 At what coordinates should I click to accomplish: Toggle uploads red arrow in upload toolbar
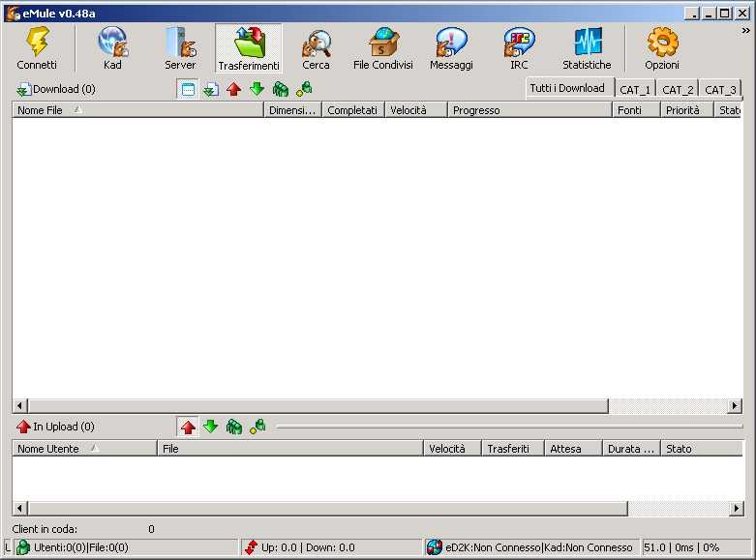[x=188, y=427]
